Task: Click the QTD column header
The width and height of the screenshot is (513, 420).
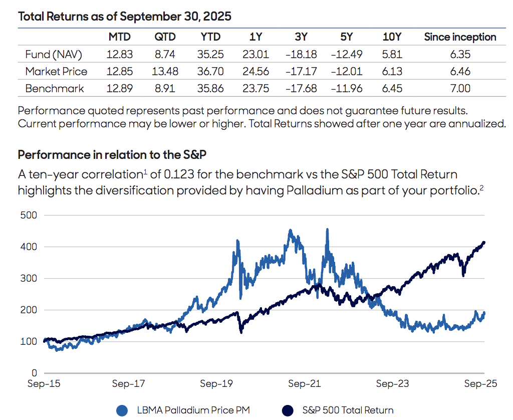Action: pyautogui.click(x=165, y=37)
